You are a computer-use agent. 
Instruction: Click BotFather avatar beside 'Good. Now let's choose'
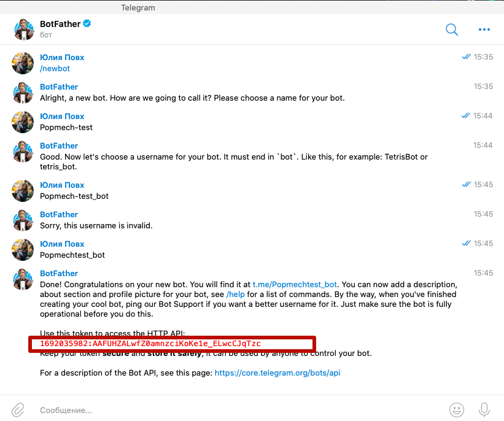pos(23,152)
